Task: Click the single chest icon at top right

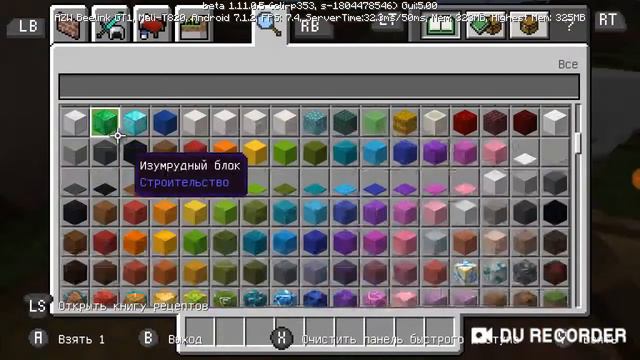Action: point(529,26)
